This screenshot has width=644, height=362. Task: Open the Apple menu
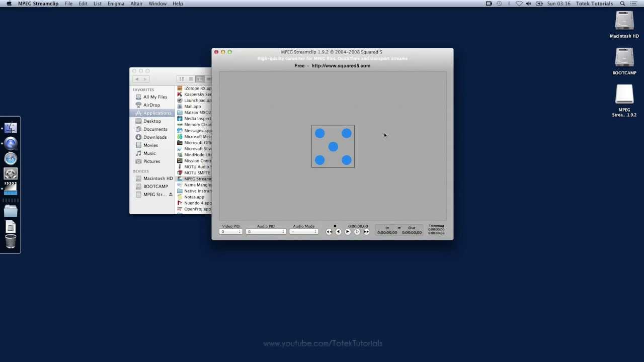(9, 4)
